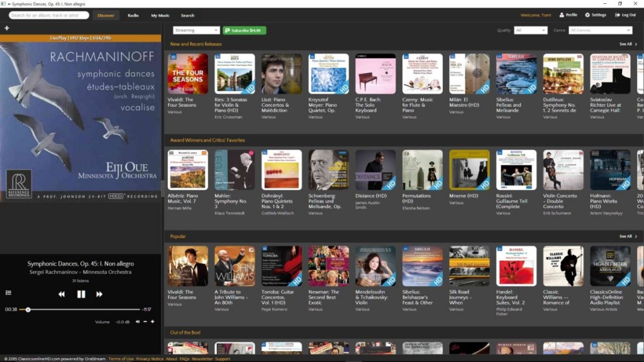Skip to previous track
Screen dimensions: 644x362
[x=62, y=294]
